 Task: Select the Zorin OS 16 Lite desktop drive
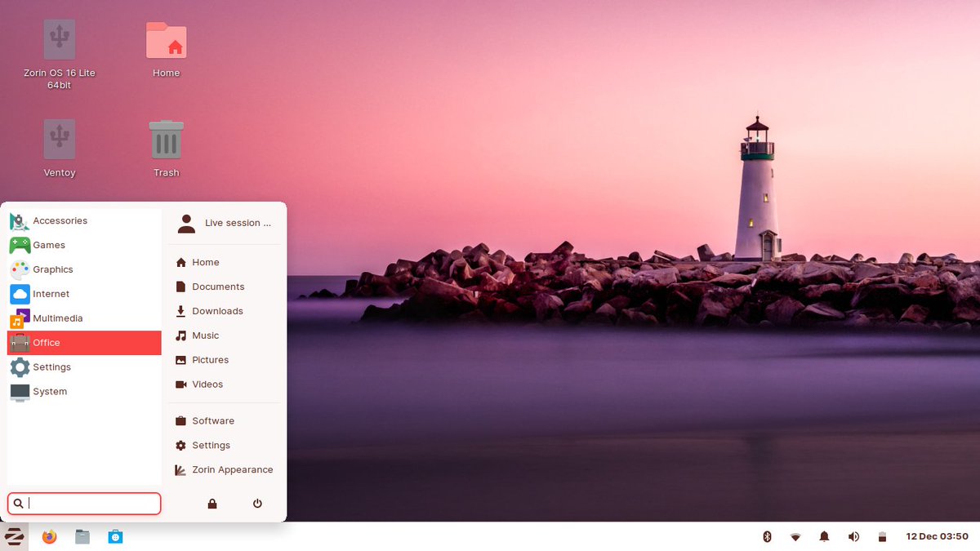pyautogui.click(x=60, y=56)
